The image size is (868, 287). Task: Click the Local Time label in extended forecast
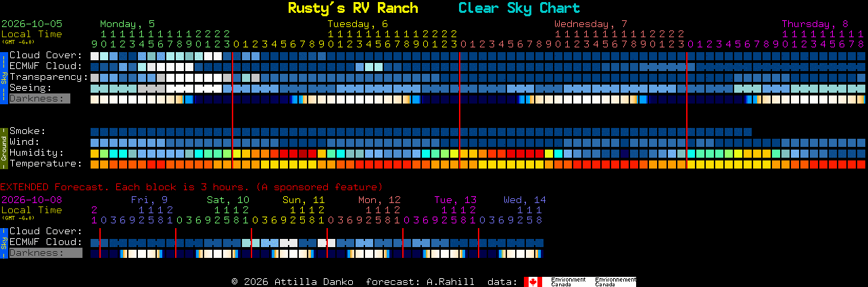[x=32, y=210]
